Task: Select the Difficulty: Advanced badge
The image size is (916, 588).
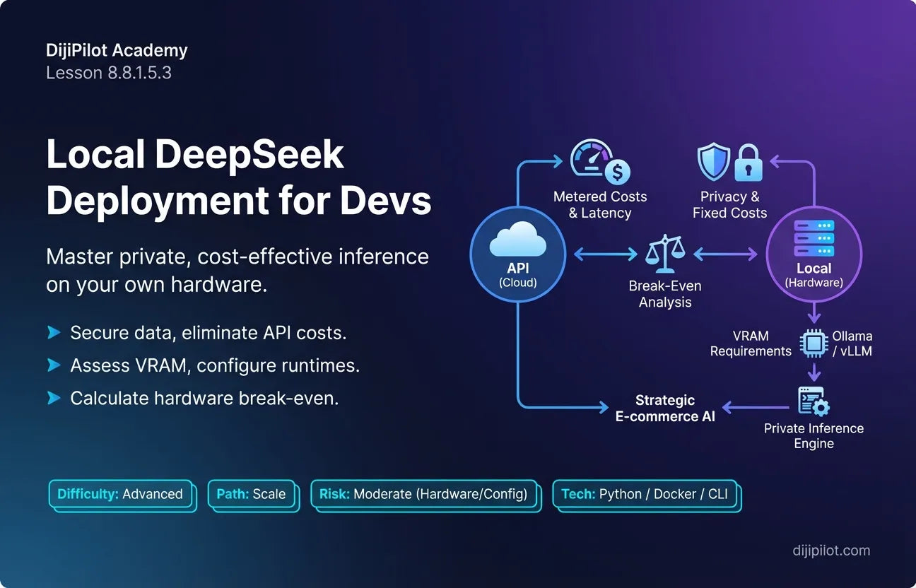Action: point(122,495)
